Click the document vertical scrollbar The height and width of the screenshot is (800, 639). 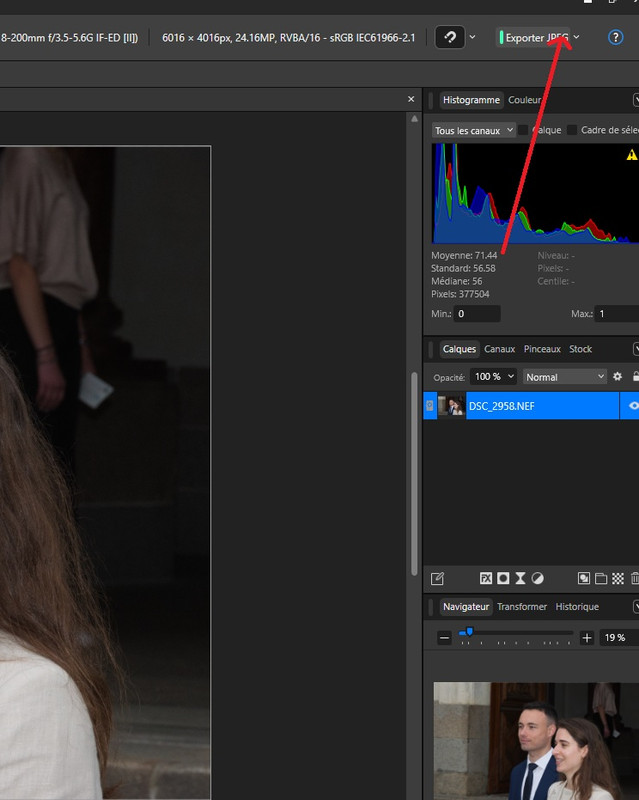(x=414, y=474)
